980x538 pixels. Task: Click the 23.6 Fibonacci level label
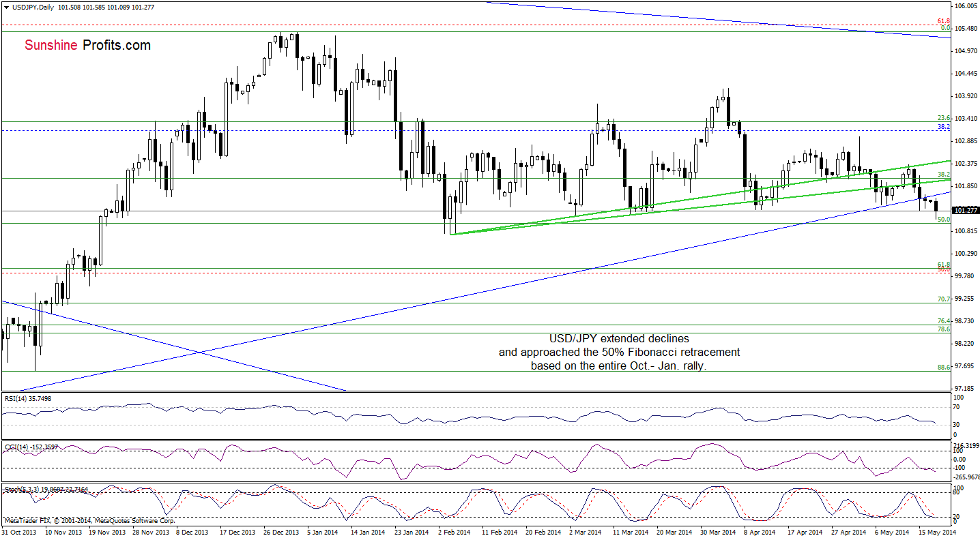click(x=945, y=118)
